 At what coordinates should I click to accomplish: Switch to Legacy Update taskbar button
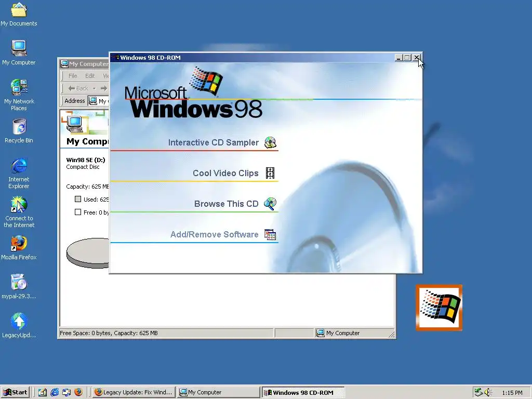[134, 392]
